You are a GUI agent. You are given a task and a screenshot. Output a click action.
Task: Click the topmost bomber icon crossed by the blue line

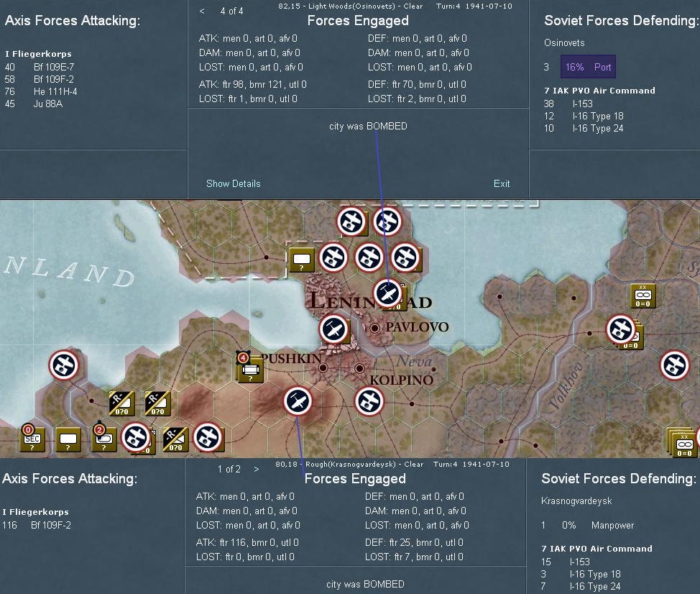388,221
